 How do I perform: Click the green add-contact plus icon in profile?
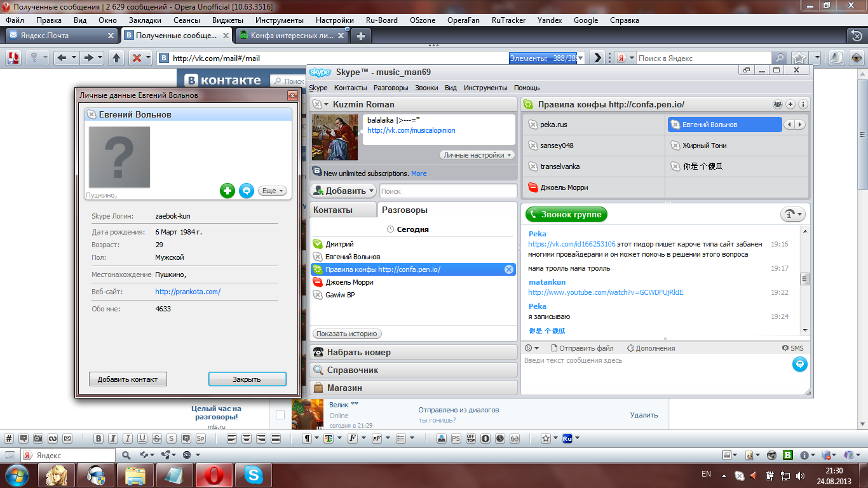(227, 190)
